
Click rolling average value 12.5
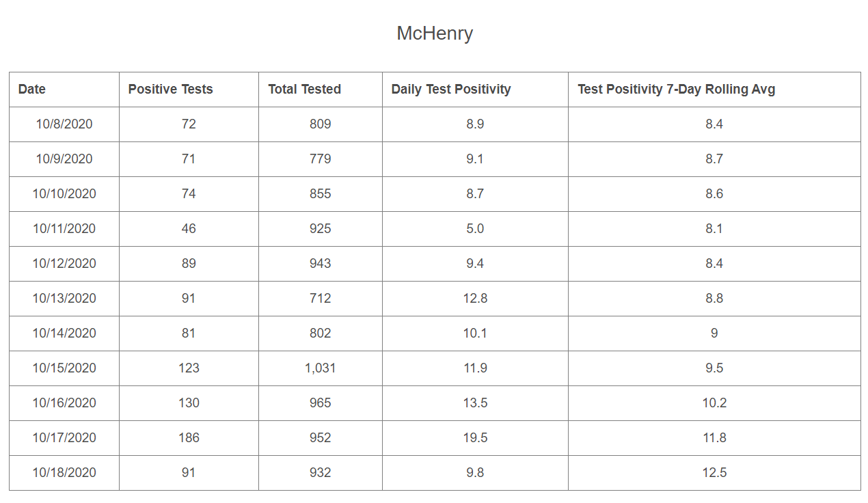[x=714, y=472]
